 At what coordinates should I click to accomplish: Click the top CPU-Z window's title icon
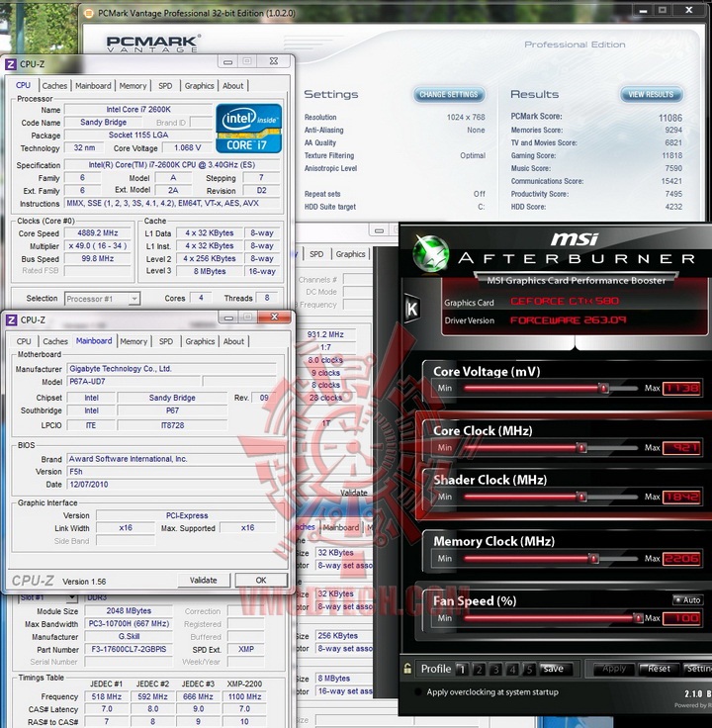click(x=11, y=64)
